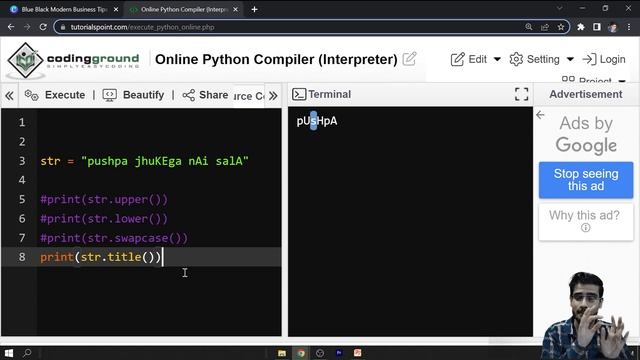This screenshot has width=640, height=360.
Task: Open a new browser tab
Action: pyautogui.click(x=254, y=9)
